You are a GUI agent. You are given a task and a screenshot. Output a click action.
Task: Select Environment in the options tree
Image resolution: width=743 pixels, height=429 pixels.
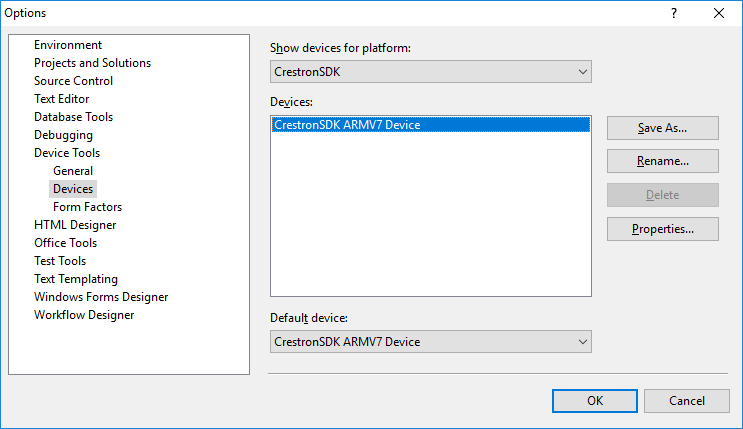click(68, 45)
